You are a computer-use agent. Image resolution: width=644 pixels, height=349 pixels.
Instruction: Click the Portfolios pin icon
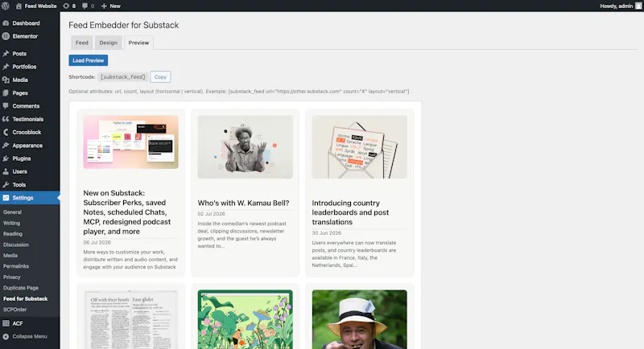[x=6, y=67]
